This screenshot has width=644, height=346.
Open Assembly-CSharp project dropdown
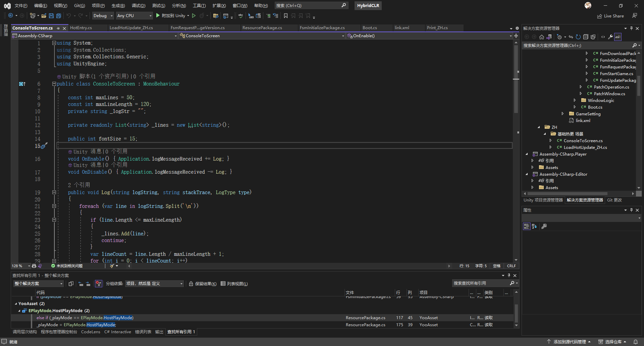point(95,36)
